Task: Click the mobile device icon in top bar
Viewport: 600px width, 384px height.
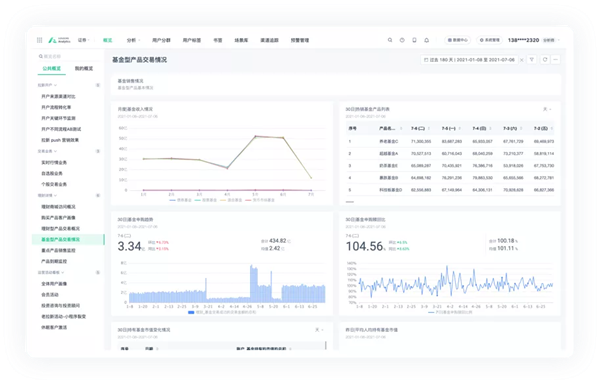Action: 414,40
